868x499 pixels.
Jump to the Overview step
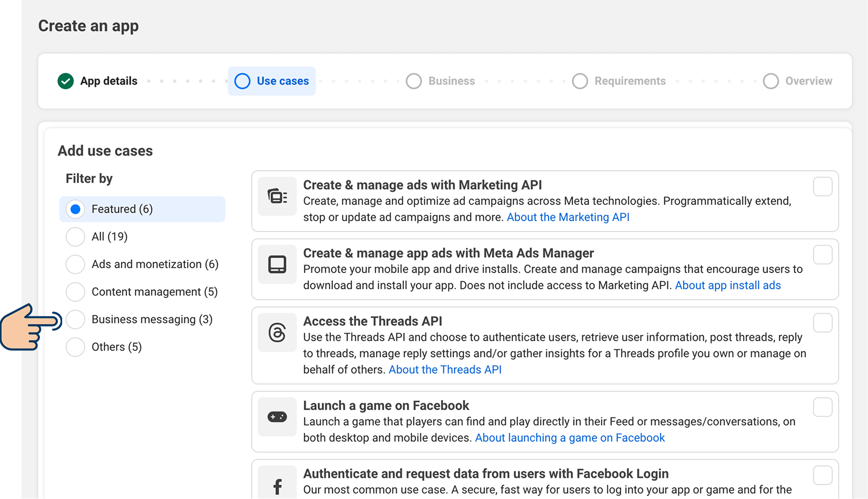click(798, 81)
